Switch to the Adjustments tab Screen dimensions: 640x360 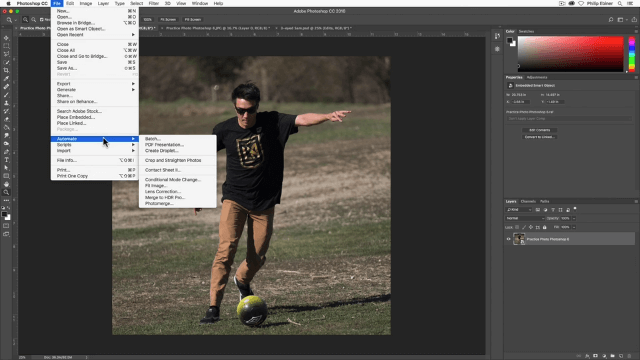coord(537,77)
